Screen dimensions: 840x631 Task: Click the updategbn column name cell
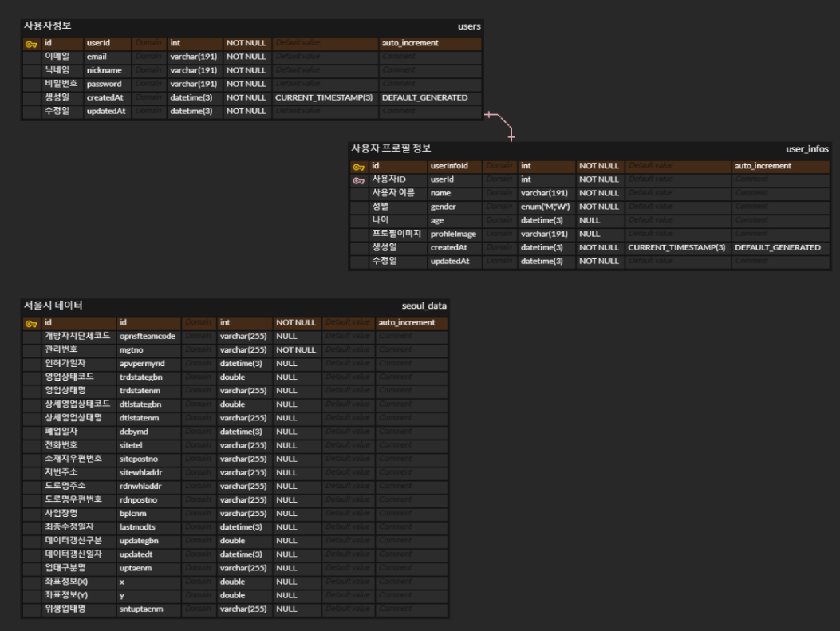[148, 541]
